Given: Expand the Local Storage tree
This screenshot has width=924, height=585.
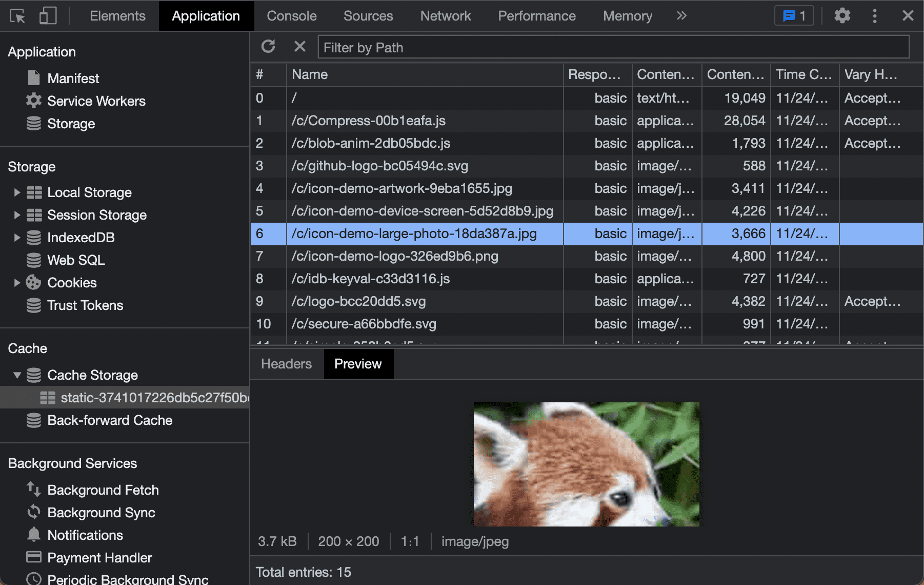Looking at the screenshot, I should pos(17,192).
